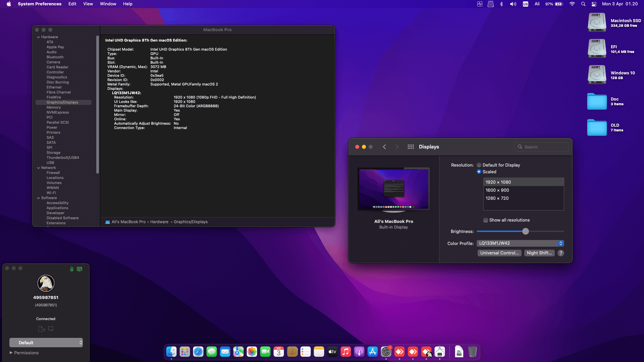Click the Universal Control button
Screen dimensions: 644x362
[x=499, y=253]
